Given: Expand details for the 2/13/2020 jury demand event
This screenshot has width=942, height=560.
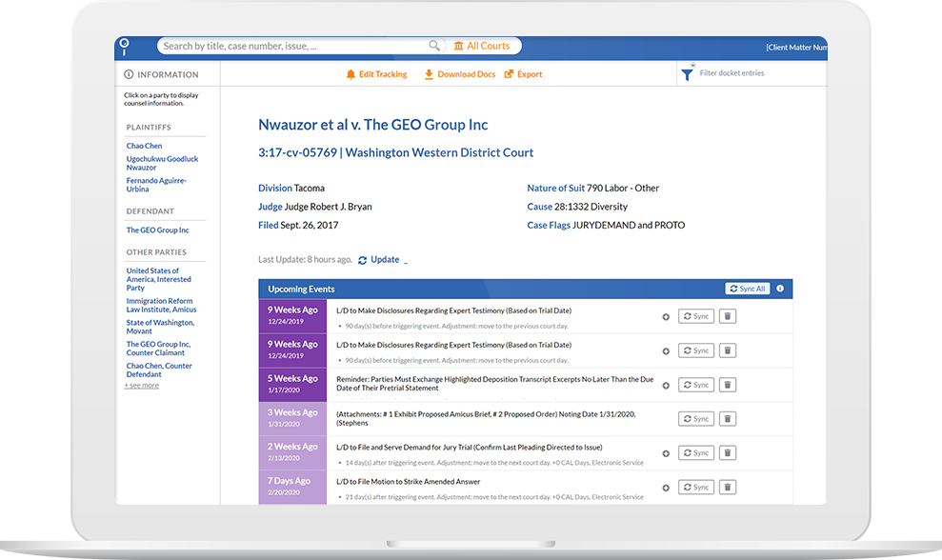Looking at the screenshot, I should (666, 453).
